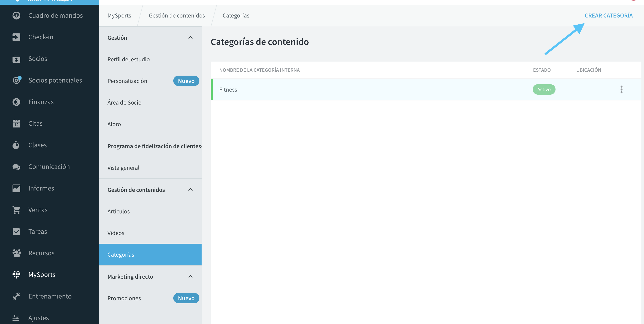
Task: Open Promociones under Marketing directo
Action: tap(124, 298)
